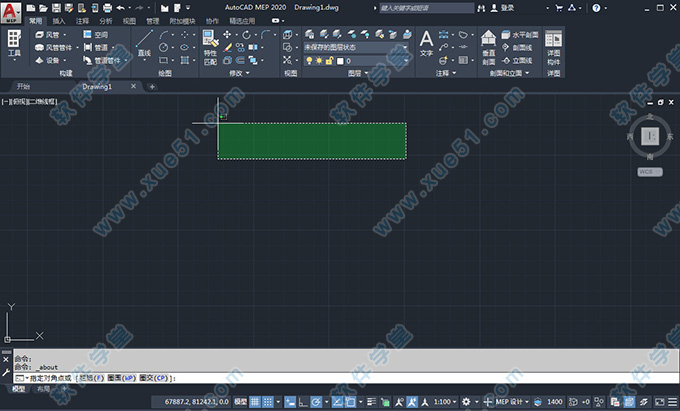
Task: Choose the 直线 line tool
Action: pos(144,43)
